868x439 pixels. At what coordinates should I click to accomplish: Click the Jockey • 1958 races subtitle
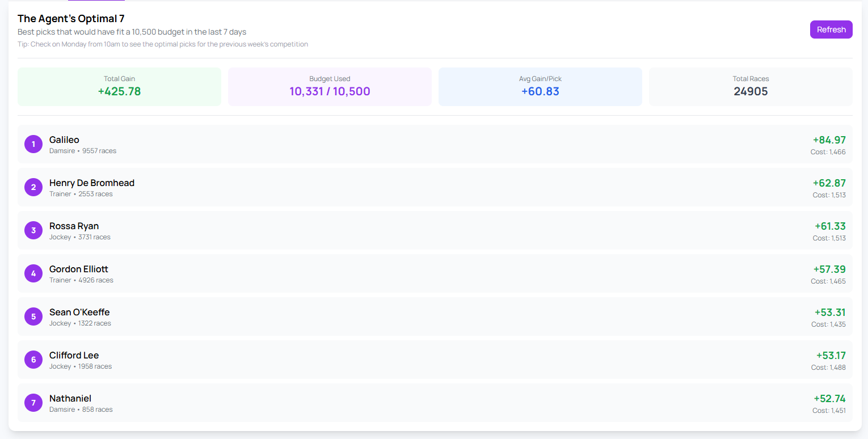tap(81, 366)
